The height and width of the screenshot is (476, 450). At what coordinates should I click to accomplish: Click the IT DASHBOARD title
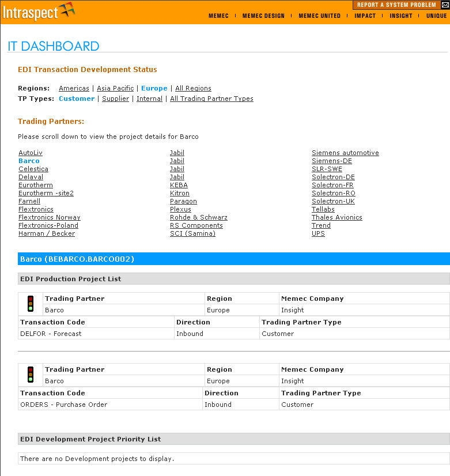pos(54,46)
